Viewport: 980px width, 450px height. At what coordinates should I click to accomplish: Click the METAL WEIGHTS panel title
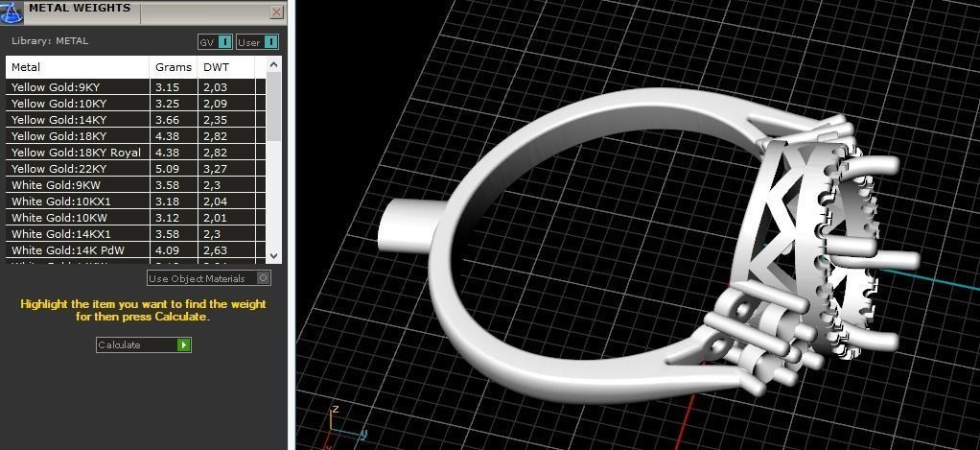[80, 8]
